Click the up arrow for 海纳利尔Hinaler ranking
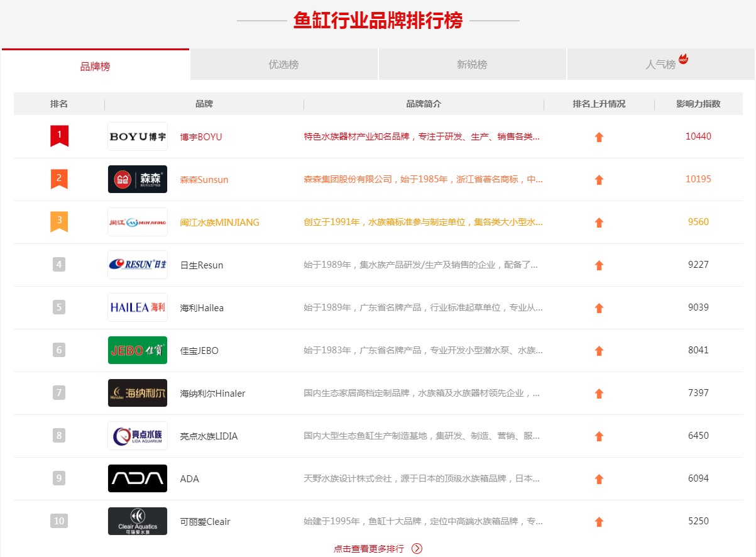The width and height of the screenshot is (756, 557). pyautogui.click(x=599, y=393)
